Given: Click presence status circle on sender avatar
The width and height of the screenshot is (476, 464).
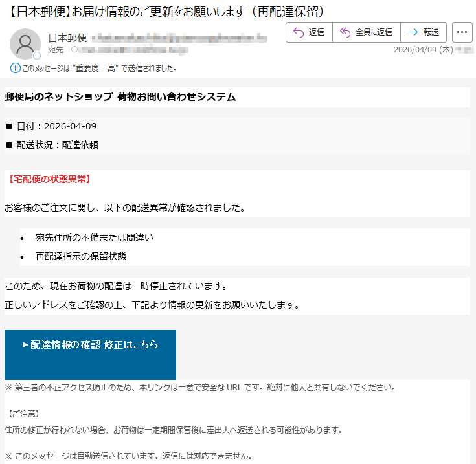Looking at the screenshot, I should point(37,56).
